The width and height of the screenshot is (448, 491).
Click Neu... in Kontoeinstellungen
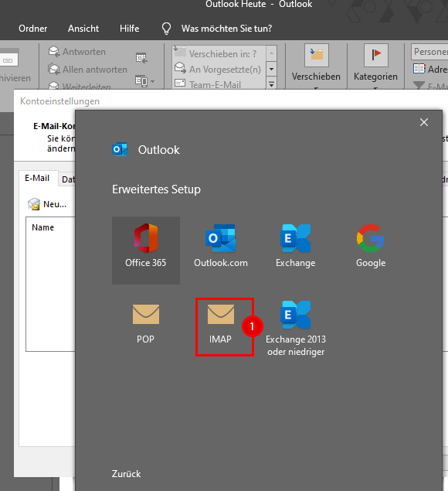point(47,204)
